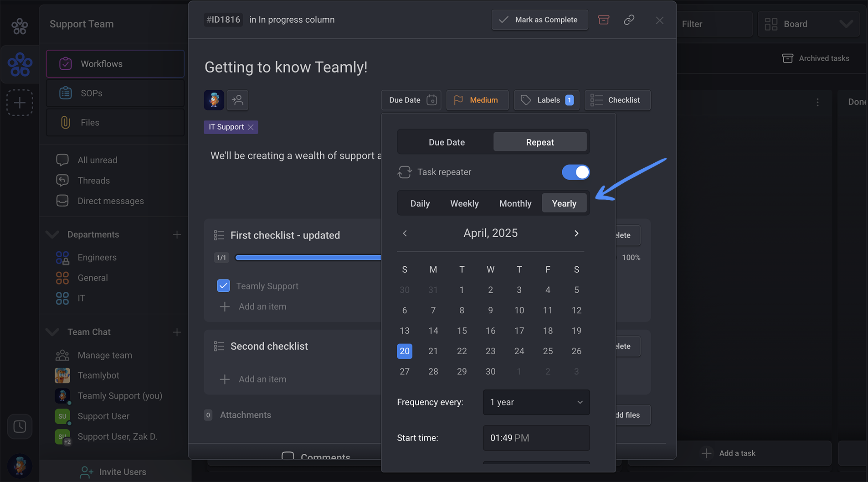Select the Weekly repeat option

464,203
